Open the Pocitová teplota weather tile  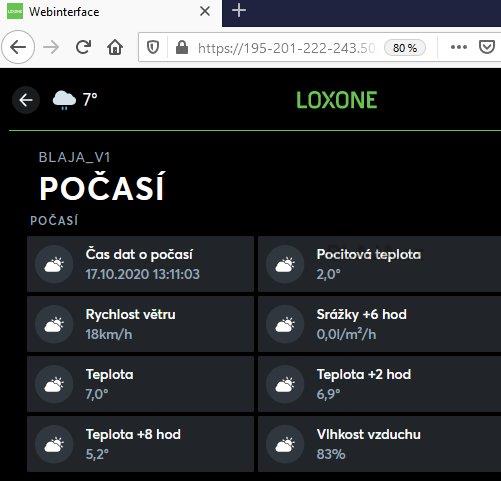379,264
